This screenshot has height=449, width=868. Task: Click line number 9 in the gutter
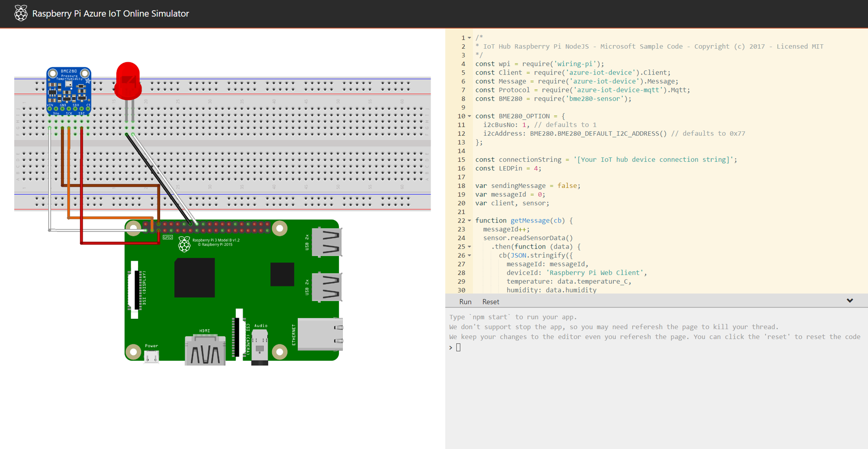[463, 107]
